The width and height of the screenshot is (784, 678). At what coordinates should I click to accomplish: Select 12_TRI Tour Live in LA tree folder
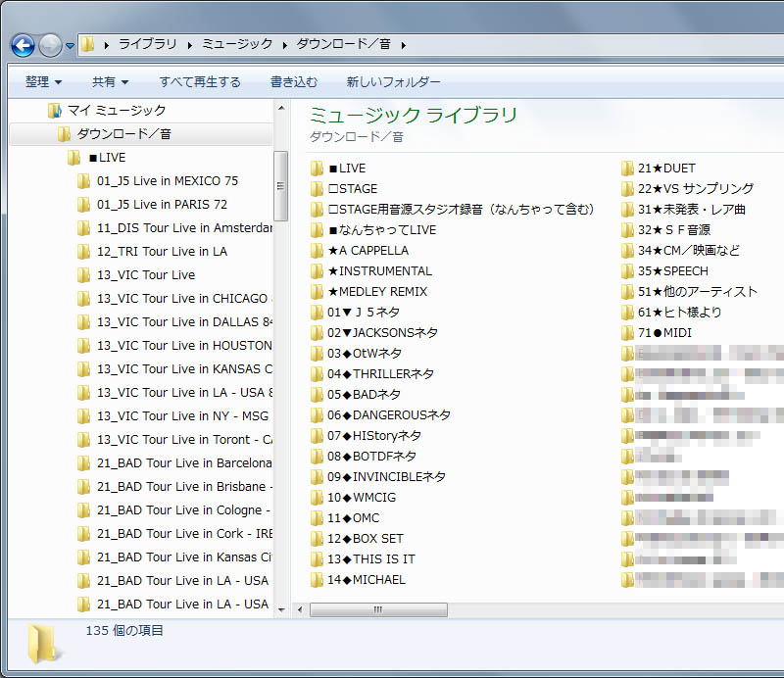coord(162,252)
